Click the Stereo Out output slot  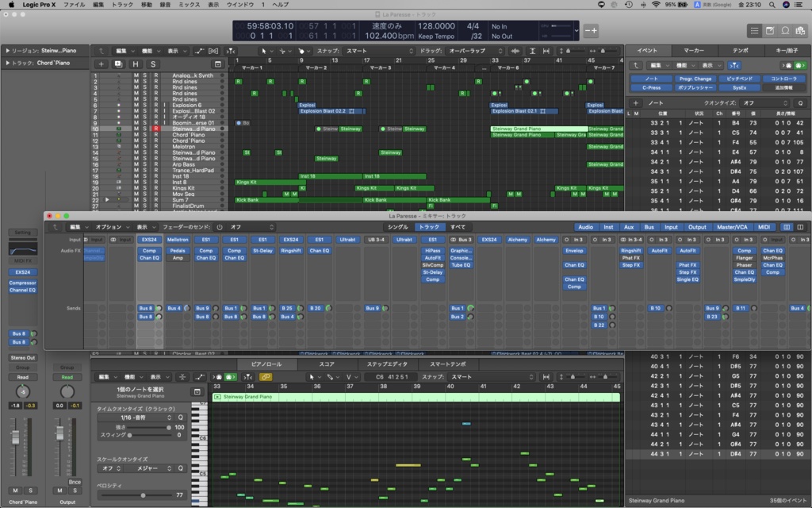pos(23,358)
